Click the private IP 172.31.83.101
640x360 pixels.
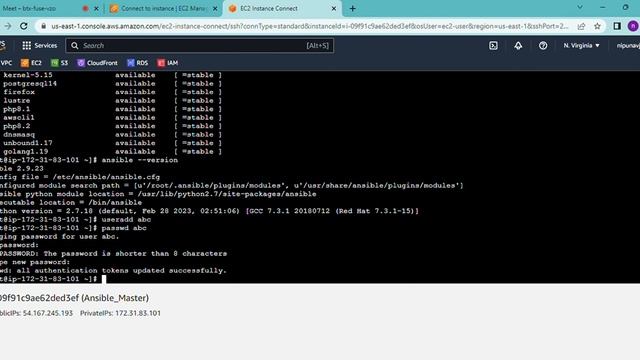pyautogui.click(x=138, y=313)
